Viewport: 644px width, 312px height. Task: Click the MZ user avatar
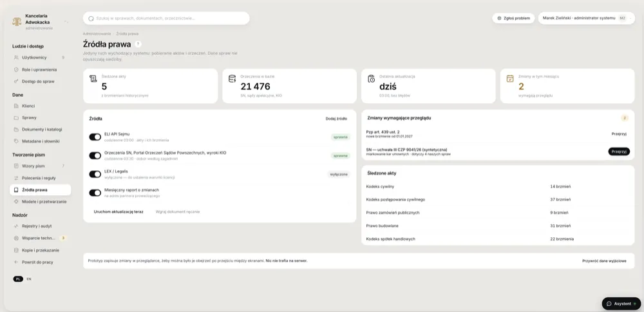click(622, 18)
